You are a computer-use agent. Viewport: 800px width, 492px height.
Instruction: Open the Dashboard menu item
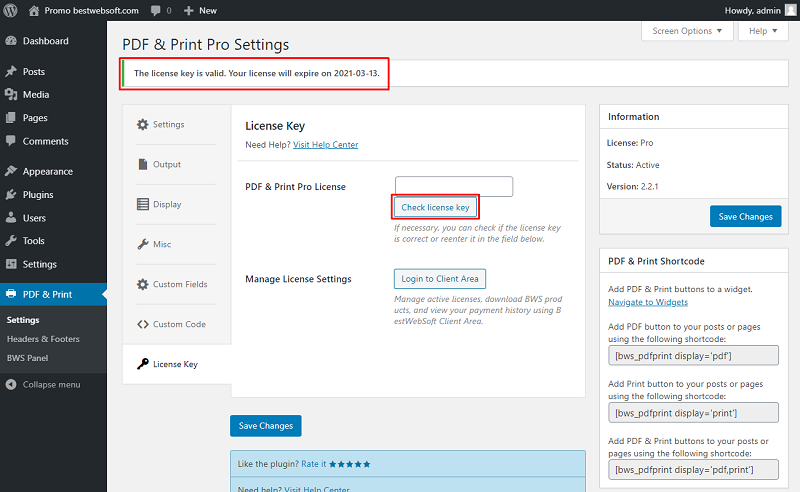[53, 41]
